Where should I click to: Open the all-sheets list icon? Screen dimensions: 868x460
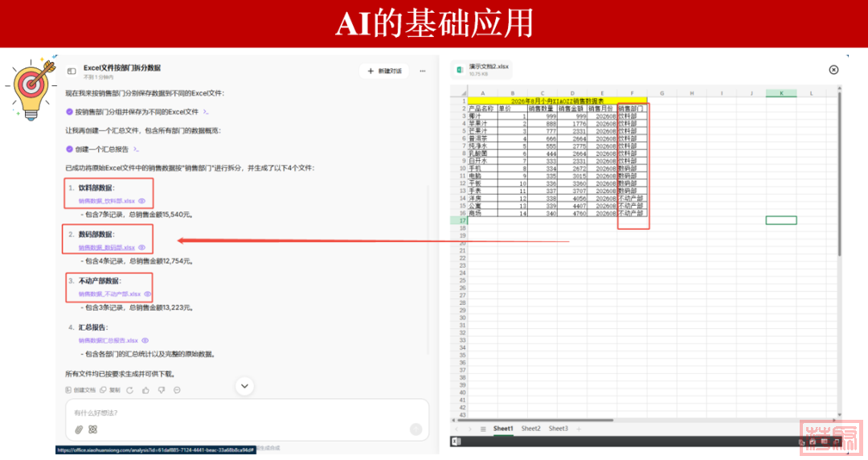pyautogui.click(x=483, y=429)
